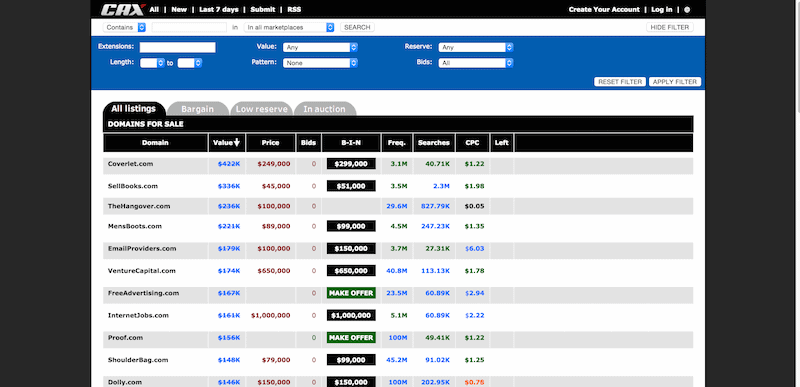Sort by the B-I-N column header
800x387 pixels.
(x=351, y=143)
